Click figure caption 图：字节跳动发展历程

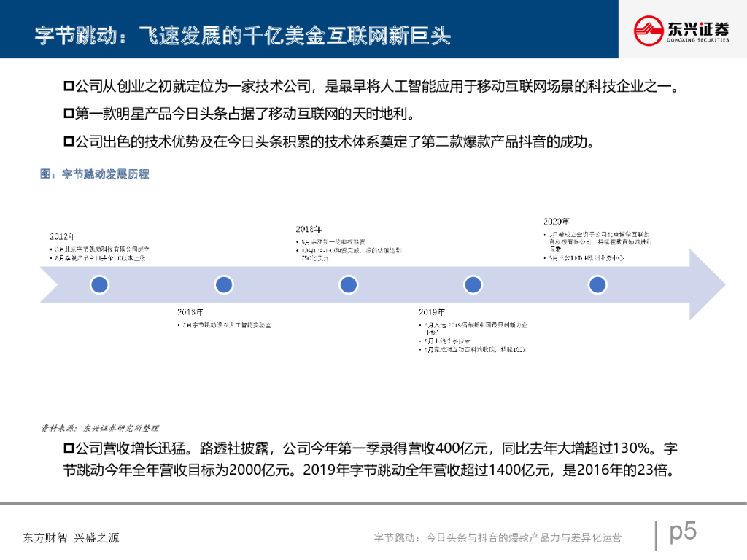click(x=94, y=174)
